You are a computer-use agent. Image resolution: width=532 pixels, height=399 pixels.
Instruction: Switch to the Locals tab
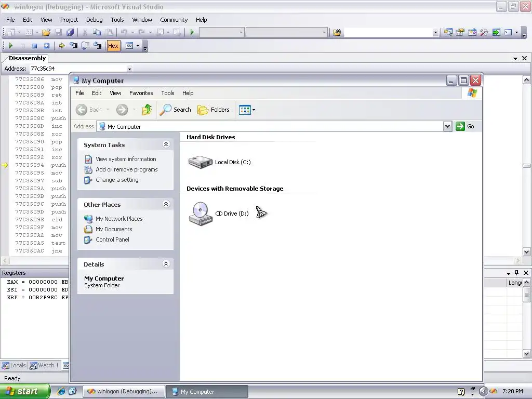pos(14,365)
